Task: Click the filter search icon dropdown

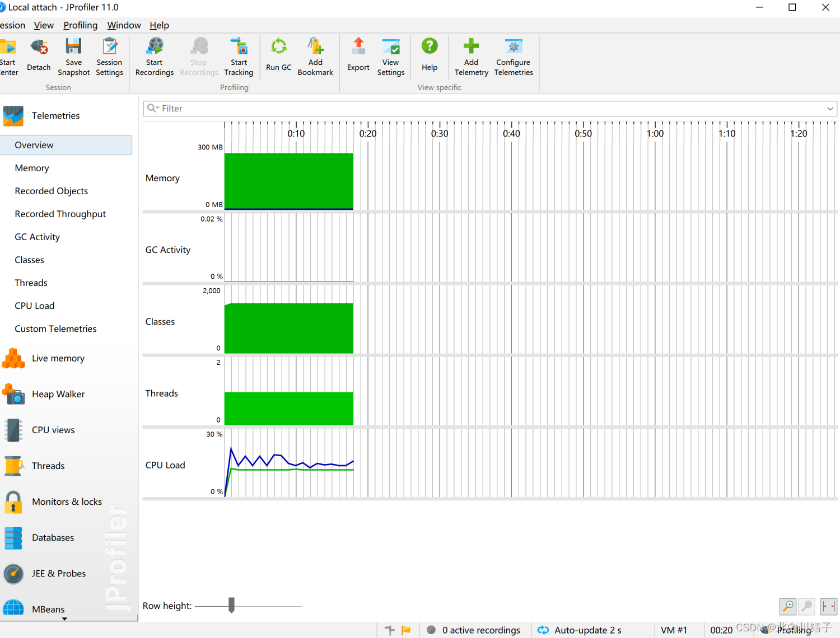Action: tap(153, 108)
